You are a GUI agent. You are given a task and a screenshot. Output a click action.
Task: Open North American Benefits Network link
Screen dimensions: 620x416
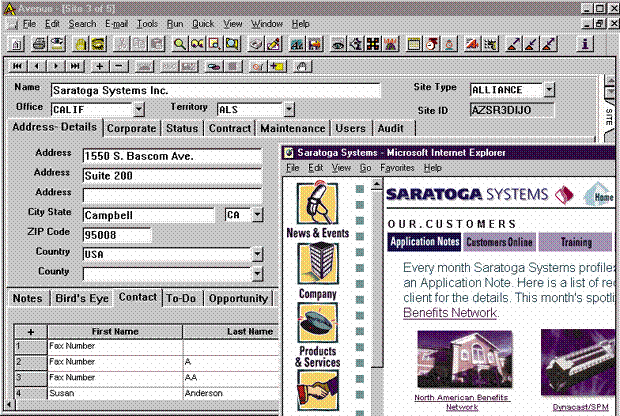(462, 402)
